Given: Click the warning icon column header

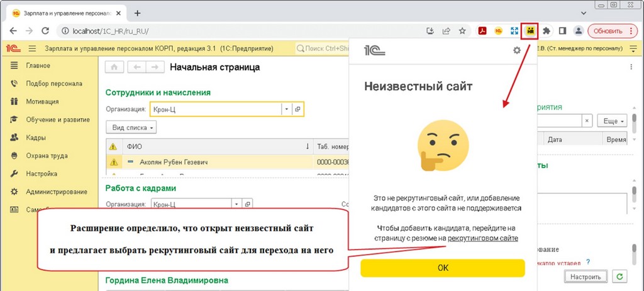Looking at the screenshot, I should (114, 146).
